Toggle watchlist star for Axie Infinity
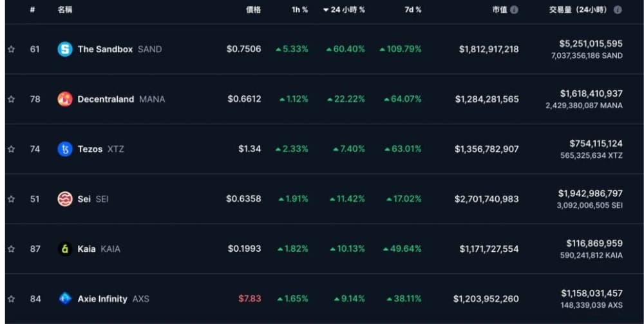 12,299
